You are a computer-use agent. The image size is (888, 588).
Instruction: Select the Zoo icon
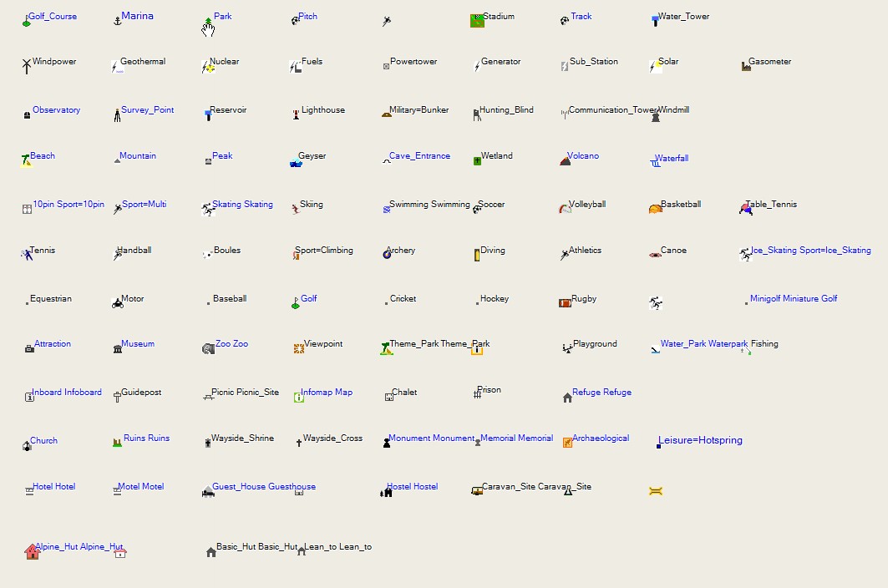[208, 348]
